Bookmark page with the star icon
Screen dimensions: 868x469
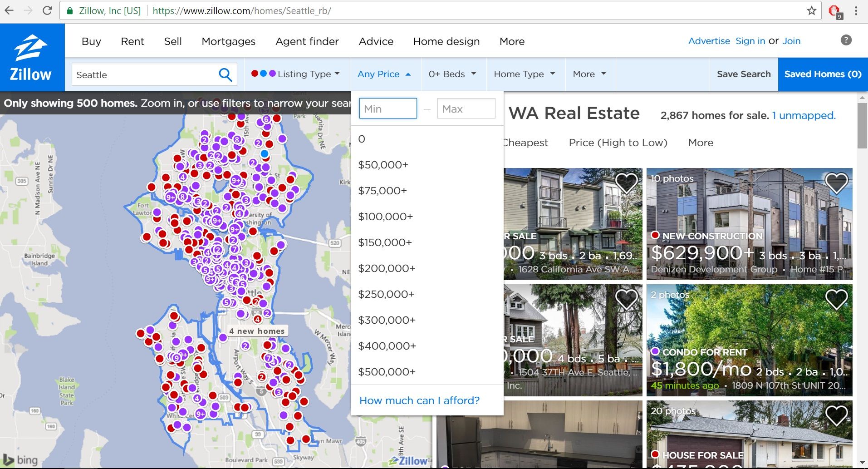811,10
